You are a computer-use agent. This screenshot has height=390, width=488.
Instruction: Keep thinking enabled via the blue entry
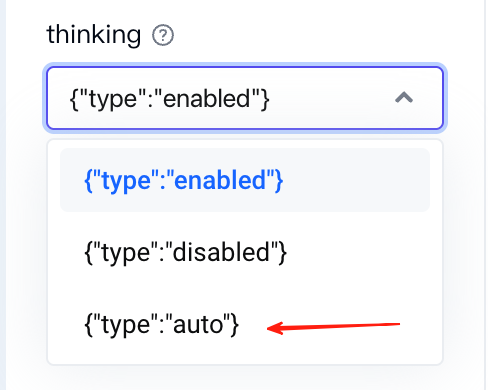click(245, 180)
